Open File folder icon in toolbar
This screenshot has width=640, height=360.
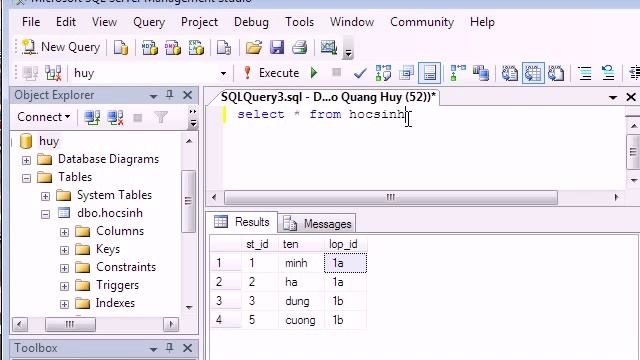[x=253, y=47]
